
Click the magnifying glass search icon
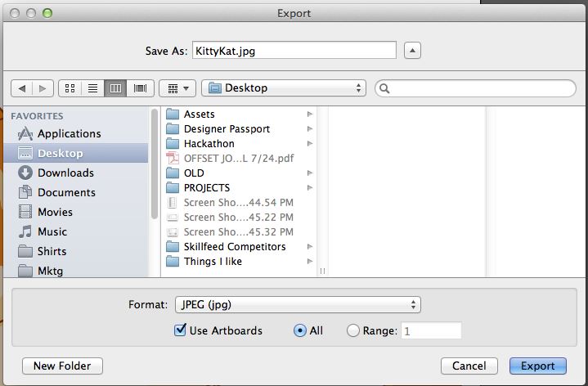point(384,88)
